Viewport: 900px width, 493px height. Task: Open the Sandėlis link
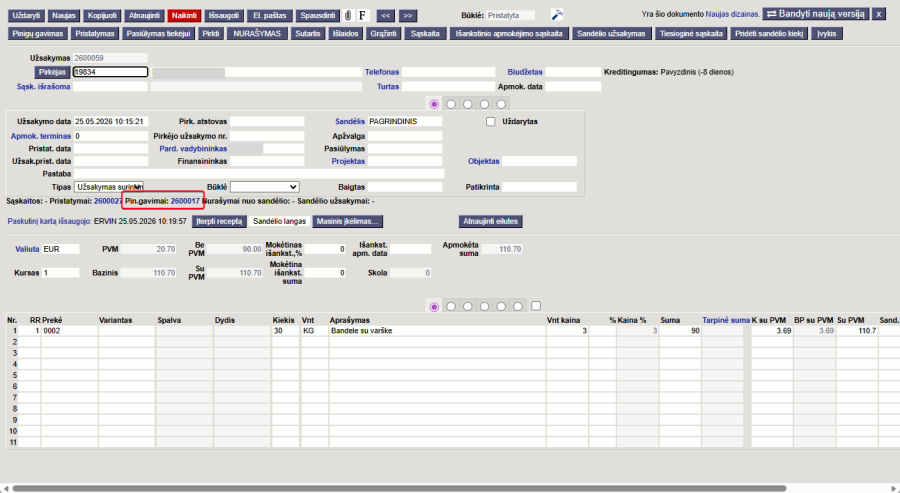pyautogui.click(x=350, y=122)
